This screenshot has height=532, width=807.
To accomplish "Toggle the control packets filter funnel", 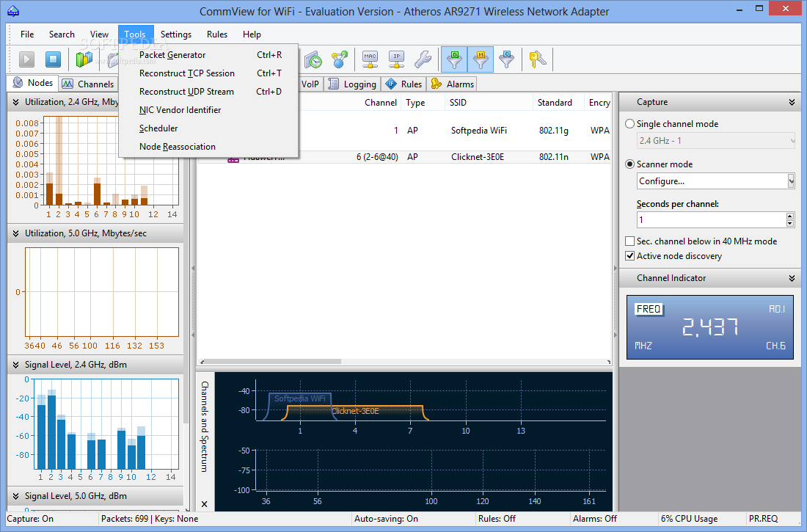I will (x=506, y=59).
